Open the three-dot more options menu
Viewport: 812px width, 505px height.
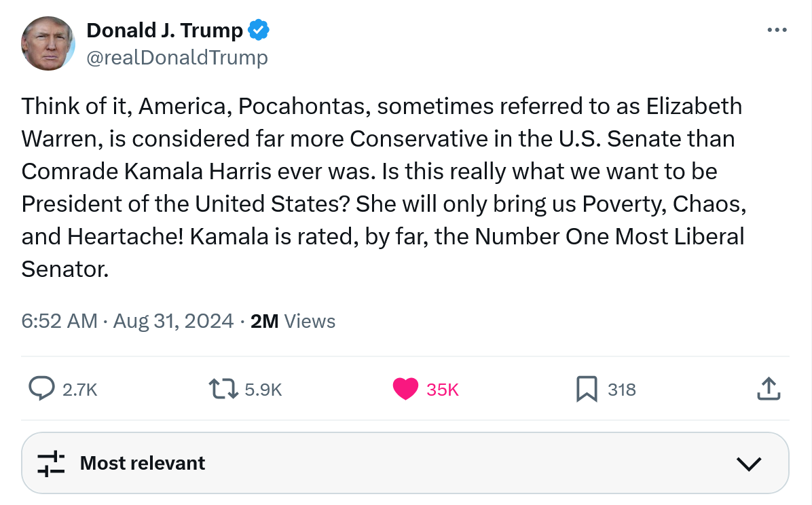(x=776, y=31)
